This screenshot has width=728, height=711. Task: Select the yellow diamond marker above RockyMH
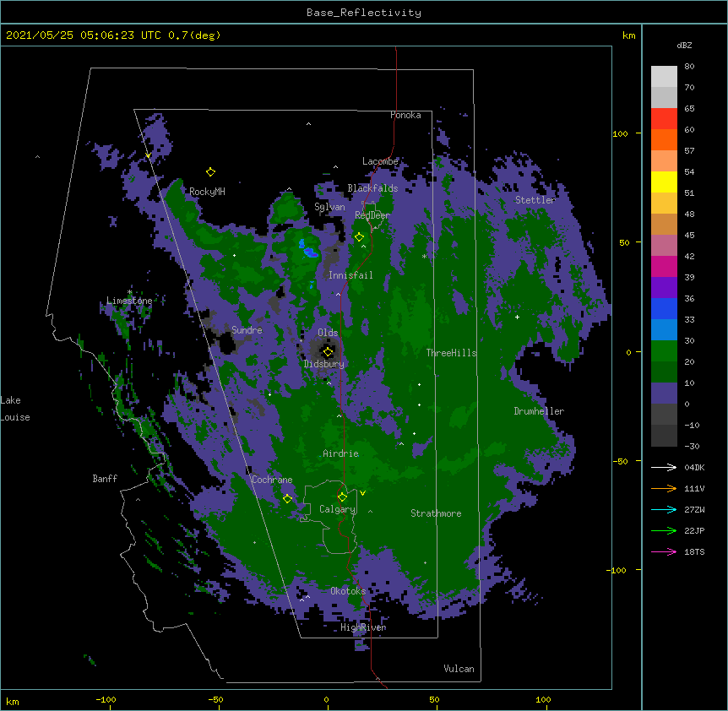(x=210, y=172)
